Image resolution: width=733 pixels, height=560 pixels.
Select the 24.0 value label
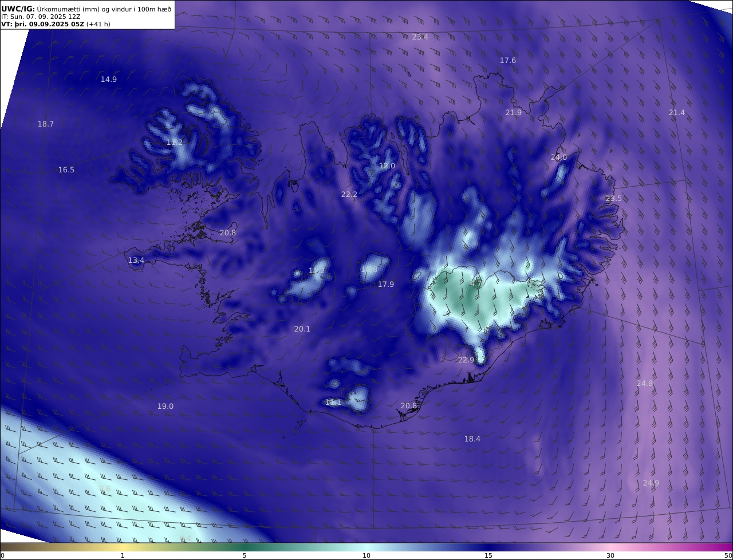tap(559, 157)
